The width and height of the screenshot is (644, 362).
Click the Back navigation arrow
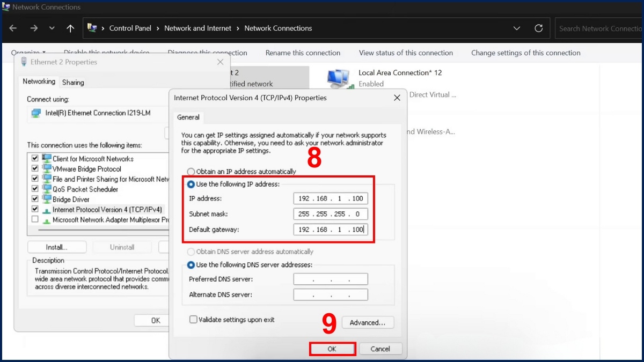(x=13, y=28)
